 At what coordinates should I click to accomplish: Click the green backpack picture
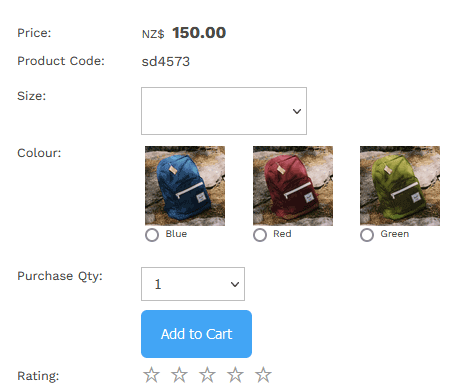point(400,186)
